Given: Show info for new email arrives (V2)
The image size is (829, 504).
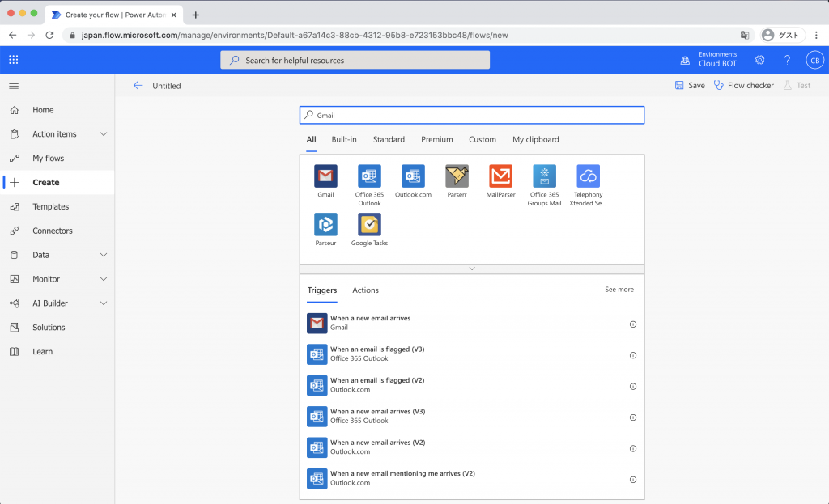Looking at the screenshot, I should [633, 448].
